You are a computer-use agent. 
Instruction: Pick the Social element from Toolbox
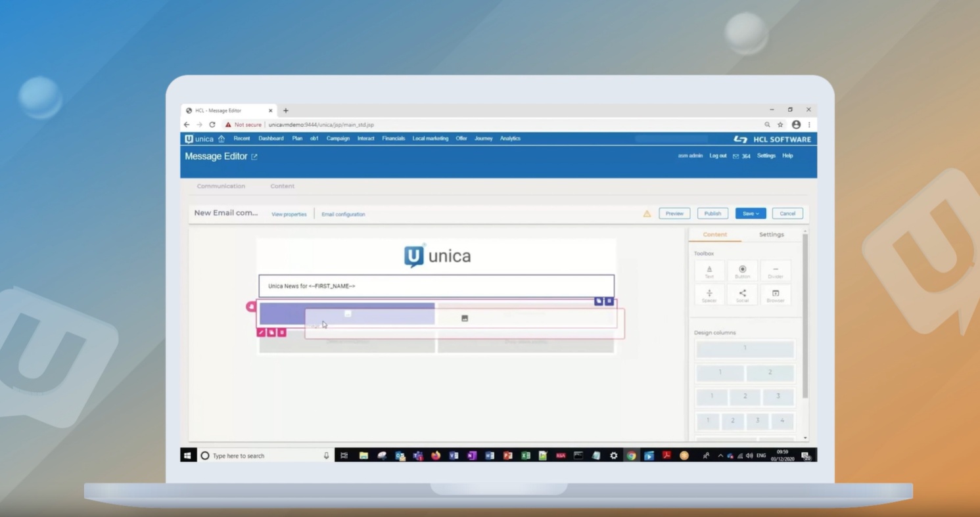[x=742, y=296]
